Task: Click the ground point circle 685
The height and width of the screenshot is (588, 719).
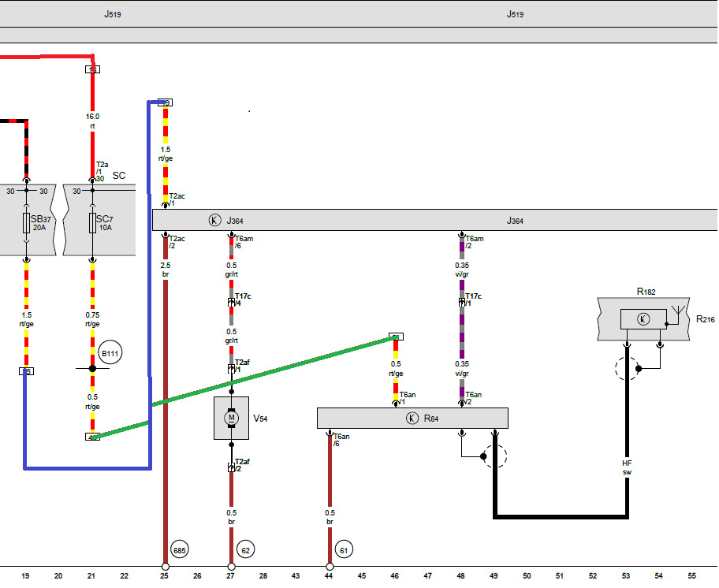Action: pos(180,549)
